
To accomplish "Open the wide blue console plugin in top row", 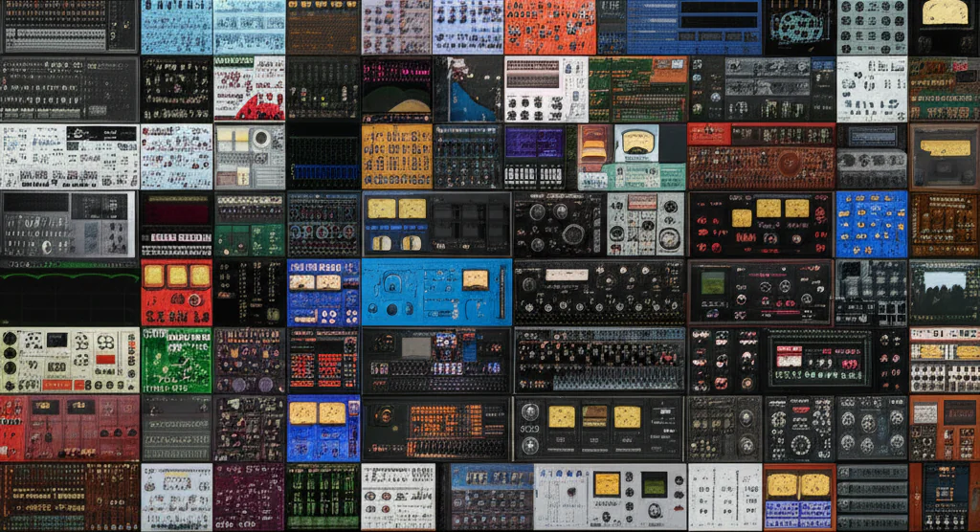I will coord(679,27).
